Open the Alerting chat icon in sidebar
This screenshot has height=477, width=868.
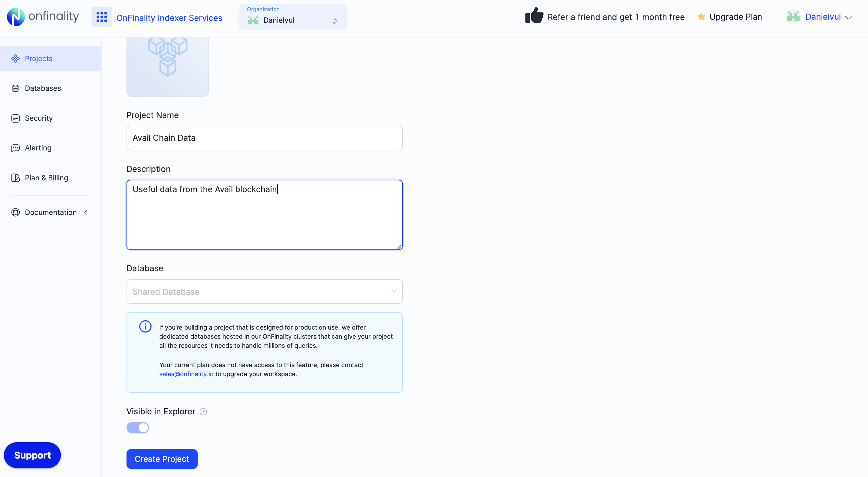click(16, 148)
